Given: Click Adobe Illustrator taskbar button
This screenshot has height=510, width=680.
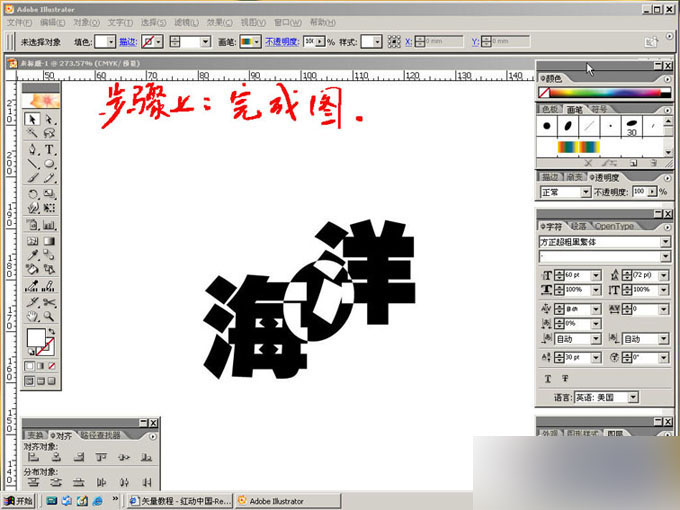Looking at the screenshot, I should 288,501.
